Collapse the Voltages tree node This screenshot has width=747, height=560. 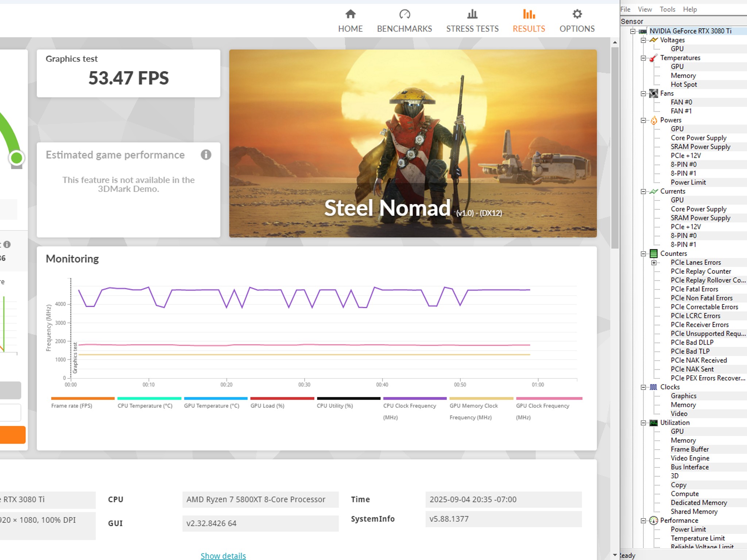click(643, 40)
